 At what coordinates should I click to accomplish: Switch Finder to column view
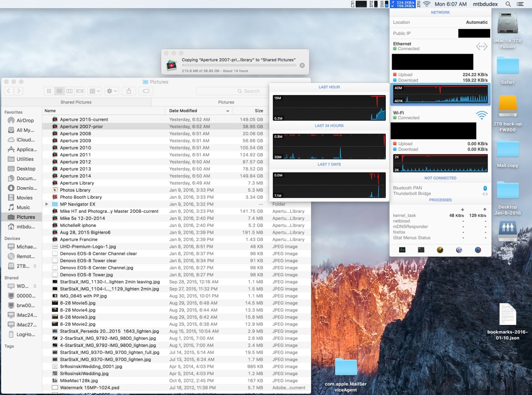(x=69, y=91)
